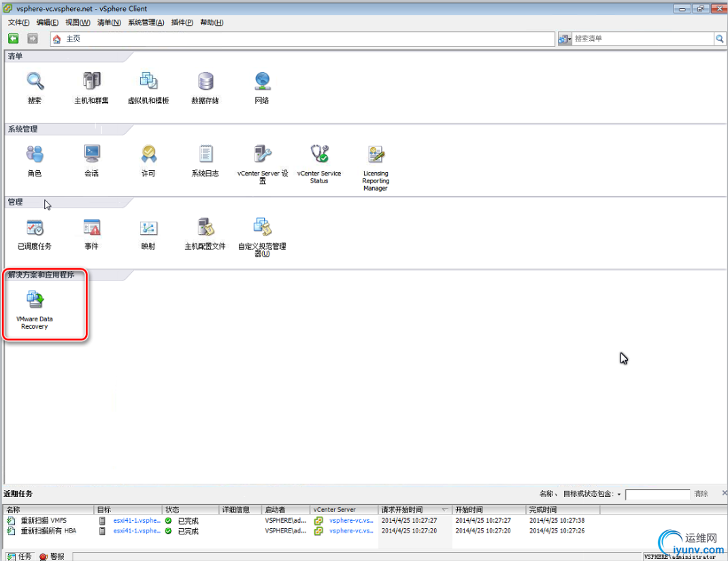Open the 文件(F) menu
This screenshot has height=561, width=728.
(18, 22)
